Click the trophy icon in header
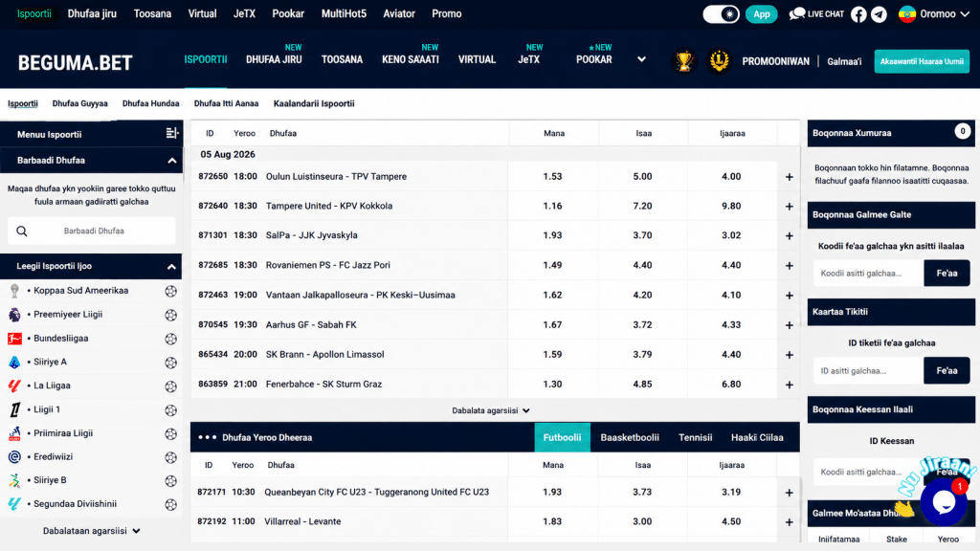980x551 pixels. 683,61
